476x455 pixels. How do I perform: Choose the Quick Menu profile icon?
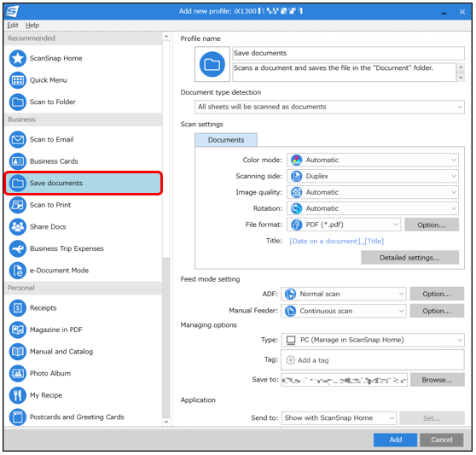(18, 80)
